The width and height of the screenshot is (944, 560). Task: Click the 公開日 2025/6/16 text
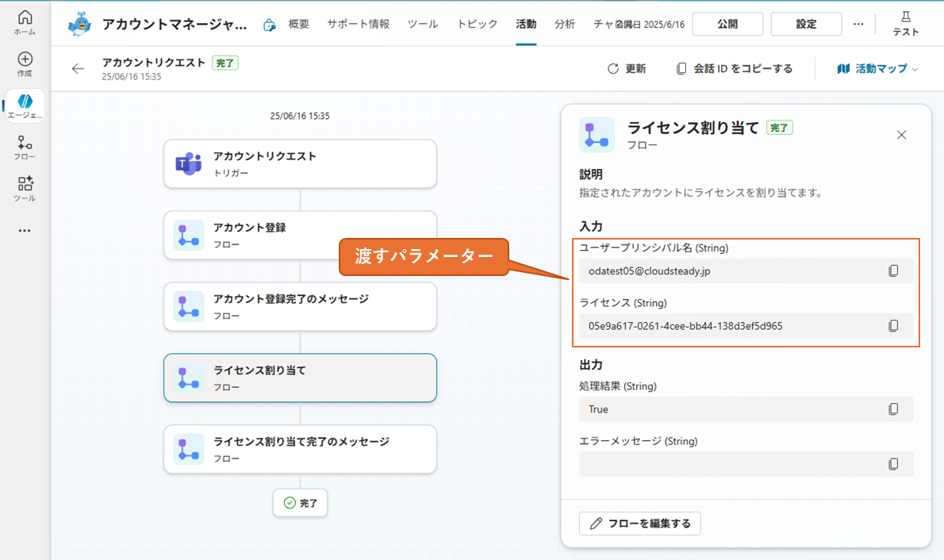(x=650, y=24)
